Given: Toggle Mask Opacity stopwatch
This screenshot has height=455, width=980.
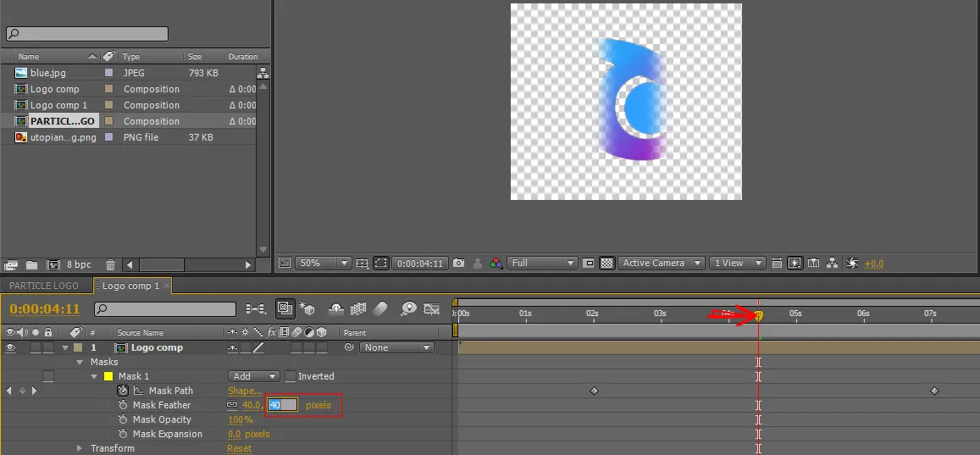Looking at the screenshot, I should [x=123, y=419].
